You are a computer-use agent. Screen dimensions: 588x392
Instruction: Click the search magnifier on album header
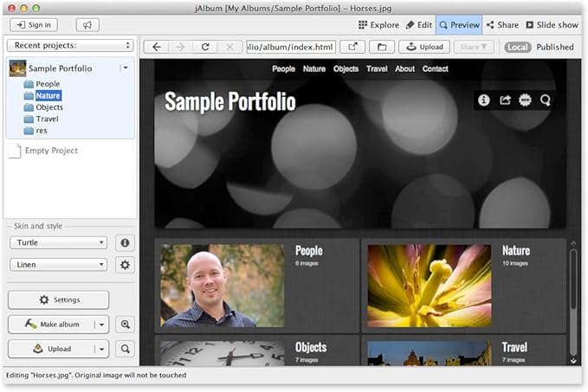click(x=546, y=100)
